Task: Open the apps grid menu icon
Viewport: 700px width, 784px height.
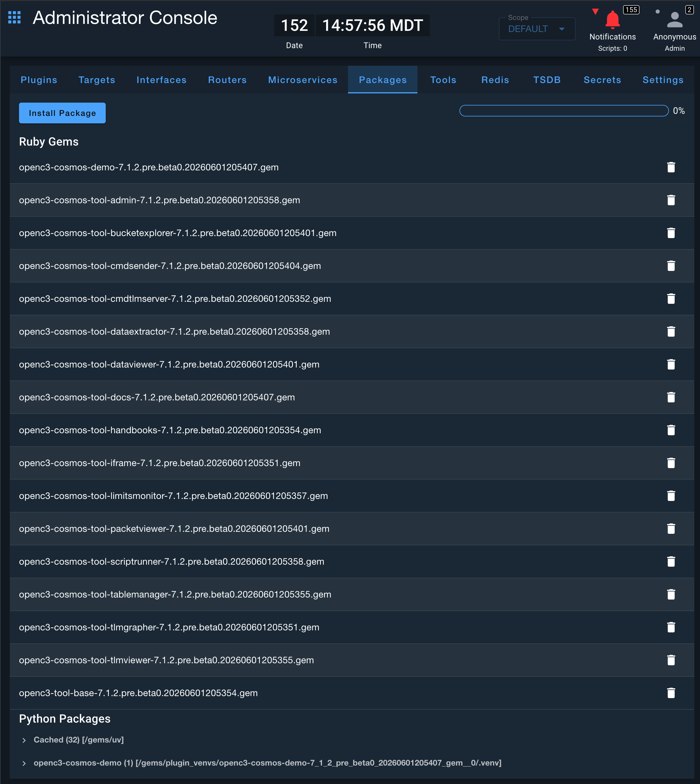Action: tap(14, 17)
